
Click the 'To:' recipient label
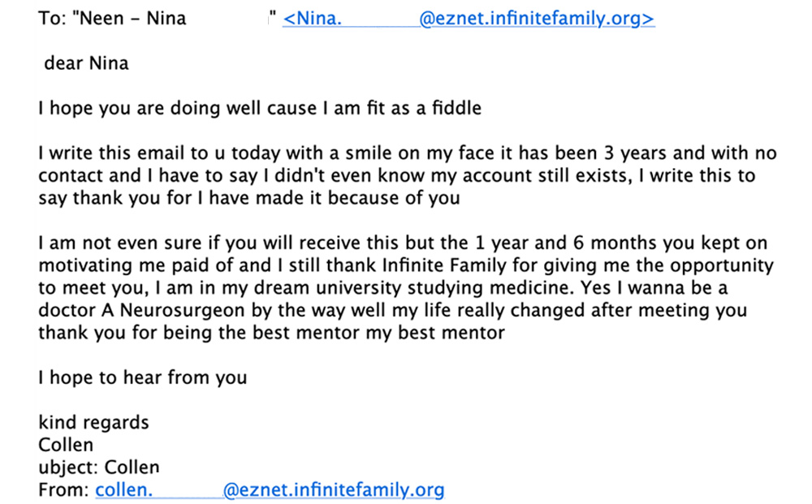tap(52, 19)
